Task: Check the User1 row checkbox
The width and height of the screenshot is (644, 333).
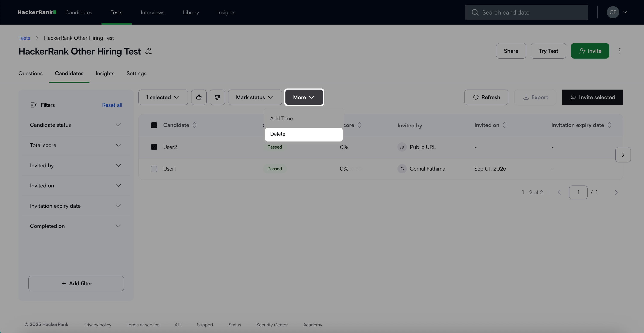Action: (154, 169)
